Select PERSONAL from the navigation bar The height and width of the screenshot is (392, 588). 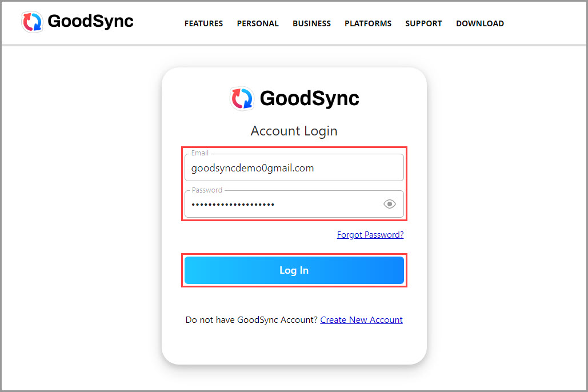(x=258, y=23)
